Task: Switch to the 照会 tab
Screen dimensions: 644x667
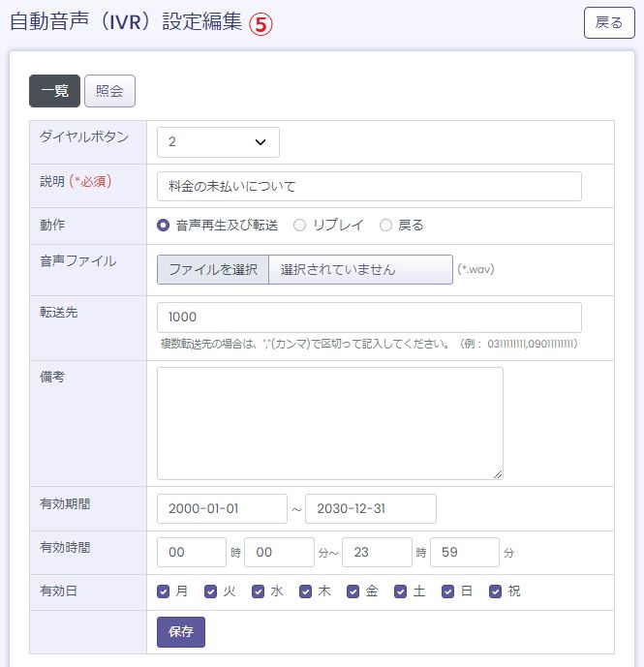Action: tap(109, 91)
